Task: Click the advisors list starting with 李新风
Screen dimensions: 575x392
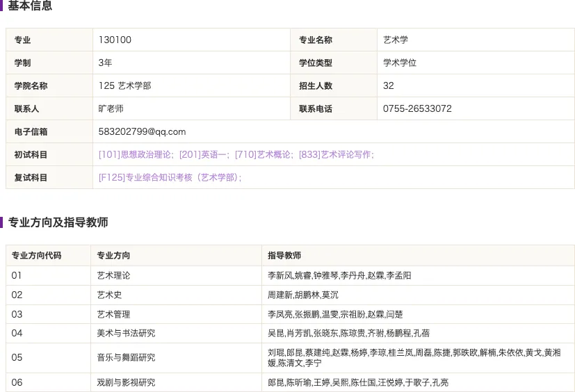Action: coord(339,275)
